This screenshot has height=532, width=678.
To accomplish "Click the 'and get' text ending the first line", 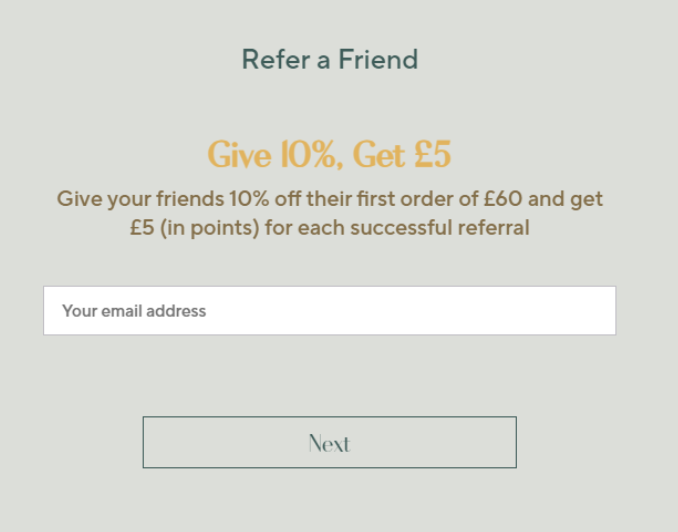I will [565, 199].
